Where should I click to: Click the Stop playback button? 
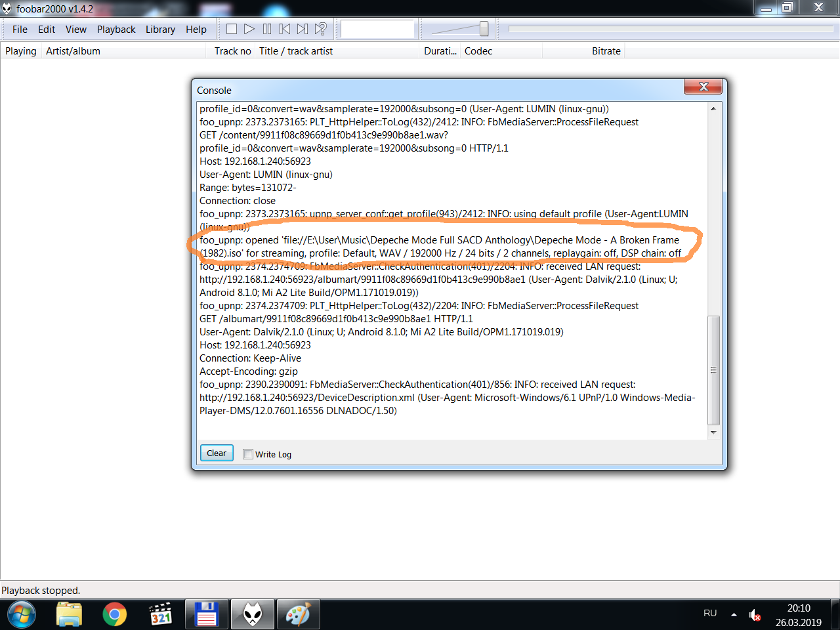[232, 29]
